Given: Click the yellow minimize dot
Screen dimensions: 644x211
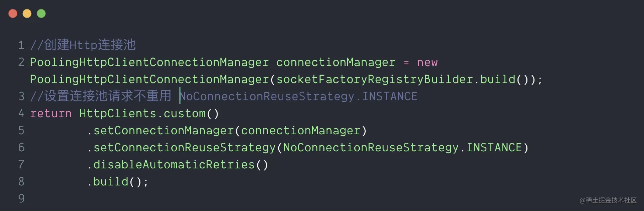Looking at the screenshot, I should pos(27,13).
